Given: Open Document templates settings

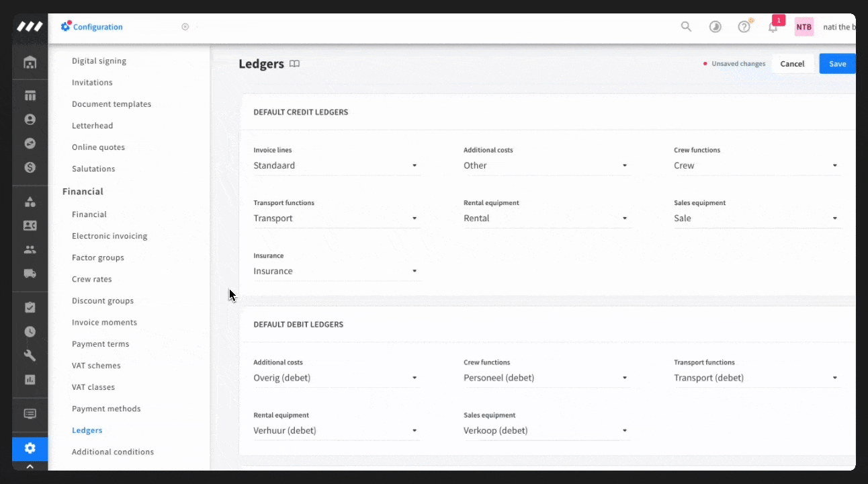Looking at the screenshot, I should [112, 104].
